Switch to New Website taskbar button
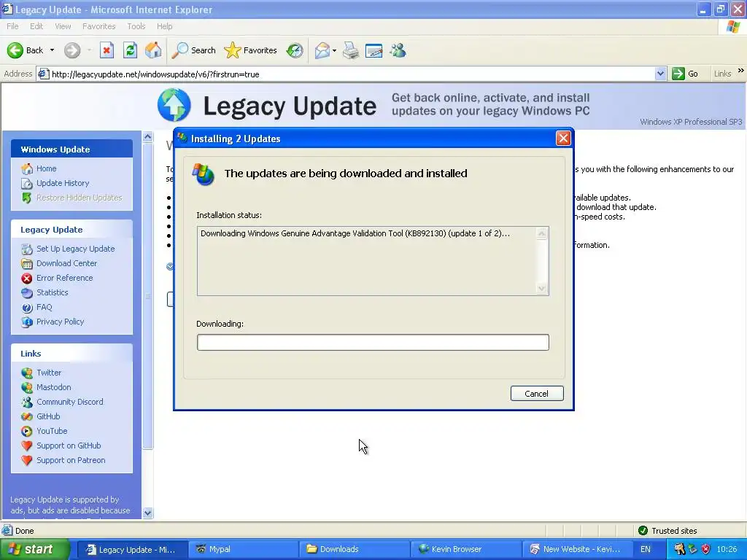 (x=576, y=549)
